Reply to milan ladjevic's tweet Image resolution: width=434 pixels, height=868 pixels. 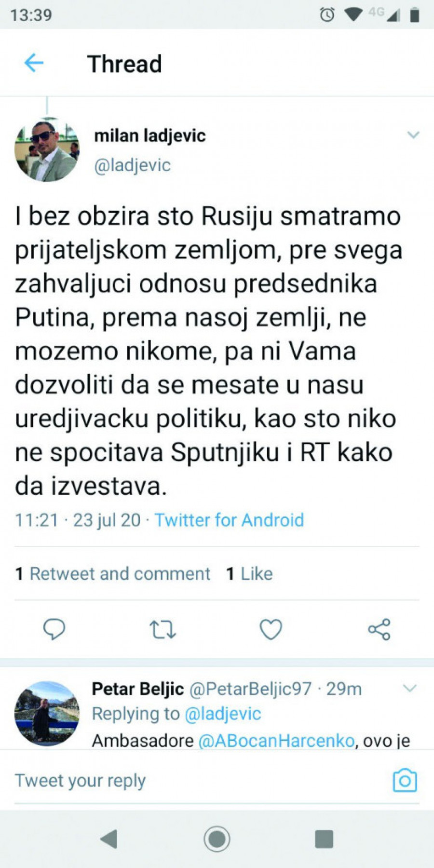pos(54,629)
